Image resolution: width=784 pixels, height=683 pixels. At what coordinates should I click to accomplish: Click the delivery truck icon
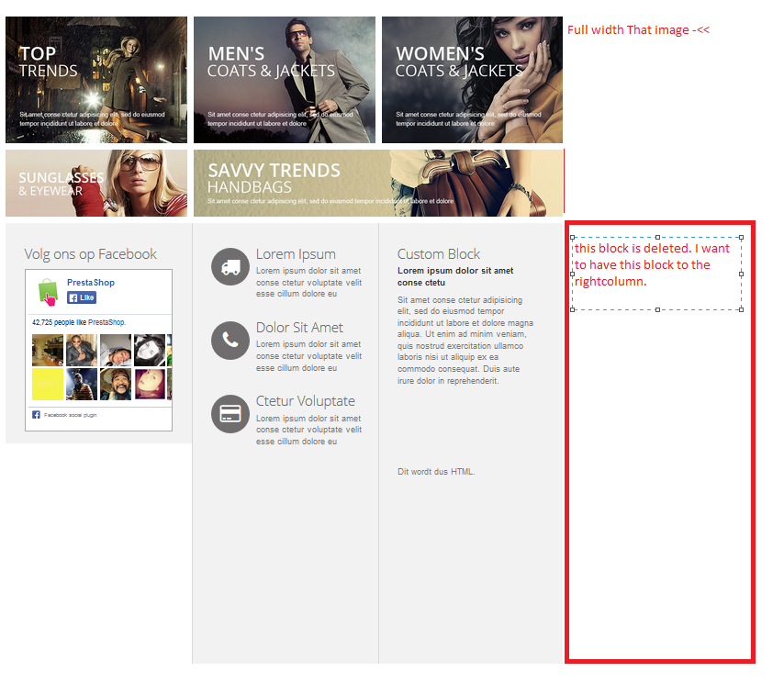pyautogui.click(x=230, y=267)
